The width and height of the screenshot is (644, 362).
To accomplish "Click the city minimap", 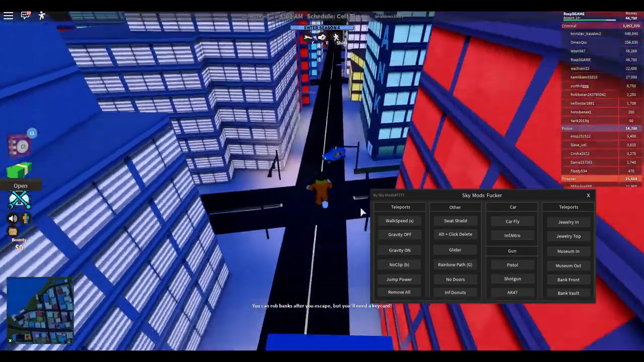I will coord(40,311).
